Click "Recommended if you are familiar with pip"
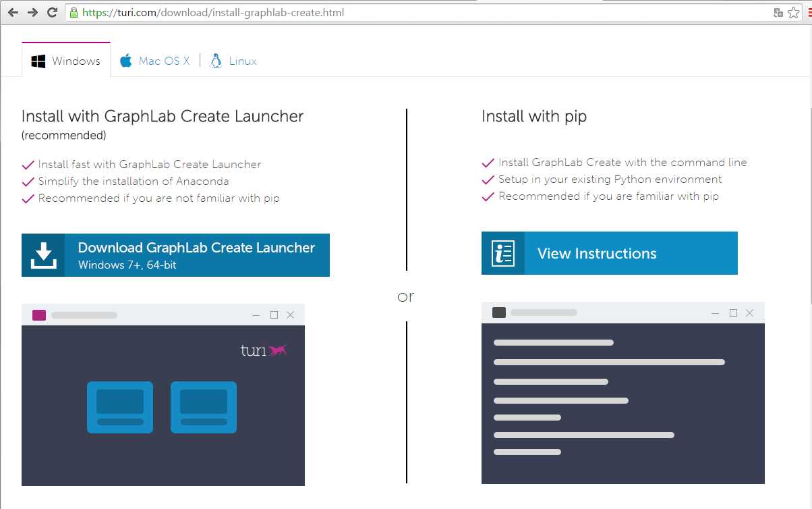 [609, 196]
